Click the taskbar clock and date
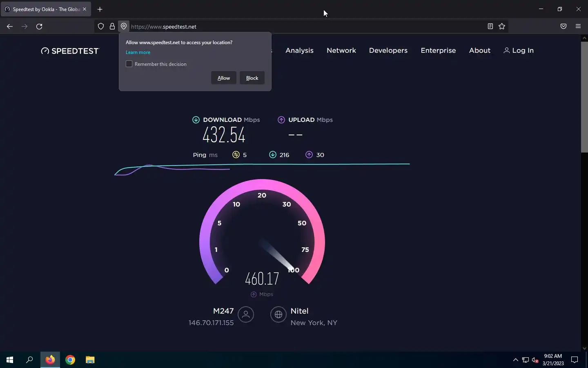 coord(553,360)
